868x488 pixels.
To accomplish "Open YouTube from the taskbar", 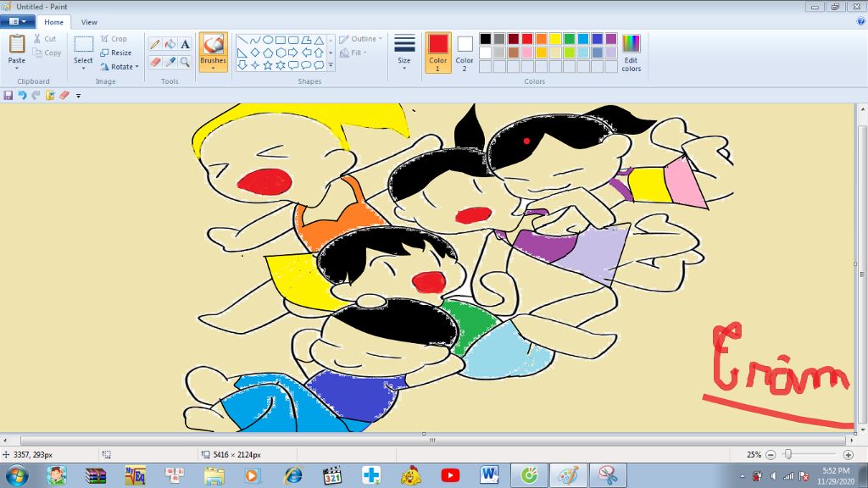I will [x=450, y=475].
